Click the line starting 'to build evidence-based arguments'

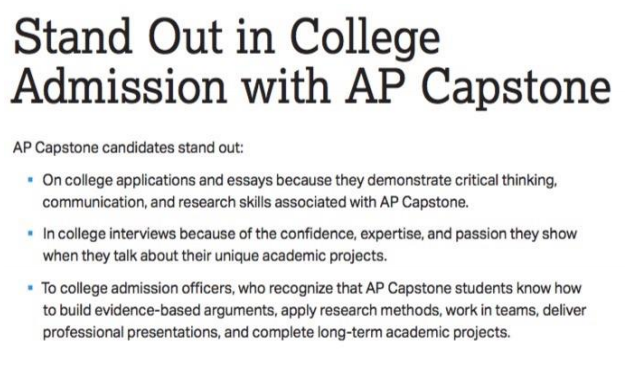click(314, 310)
